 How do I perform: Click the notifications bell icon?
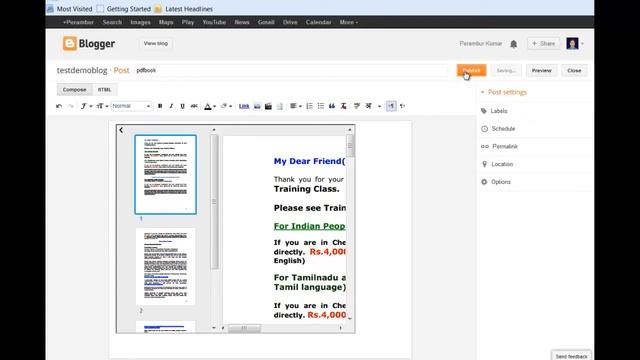click(513, 44)
